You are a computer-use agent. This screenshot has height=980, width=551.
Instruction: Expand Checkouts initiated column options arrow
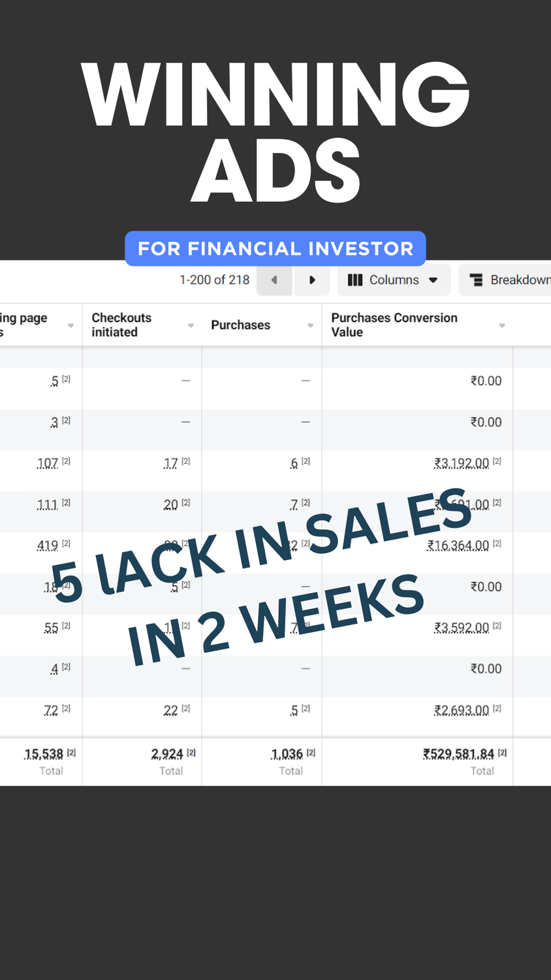click(191, 325)
